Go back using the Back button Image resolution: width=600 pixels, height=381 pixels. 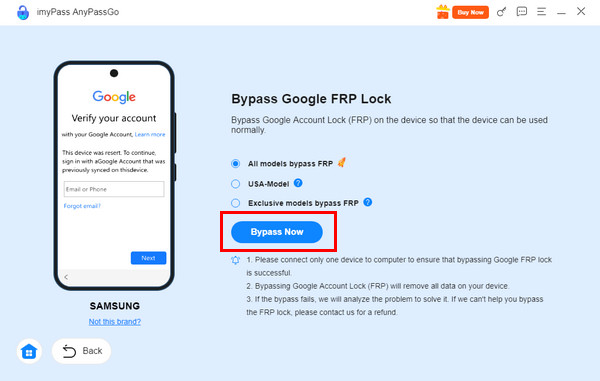coord(82,351)
